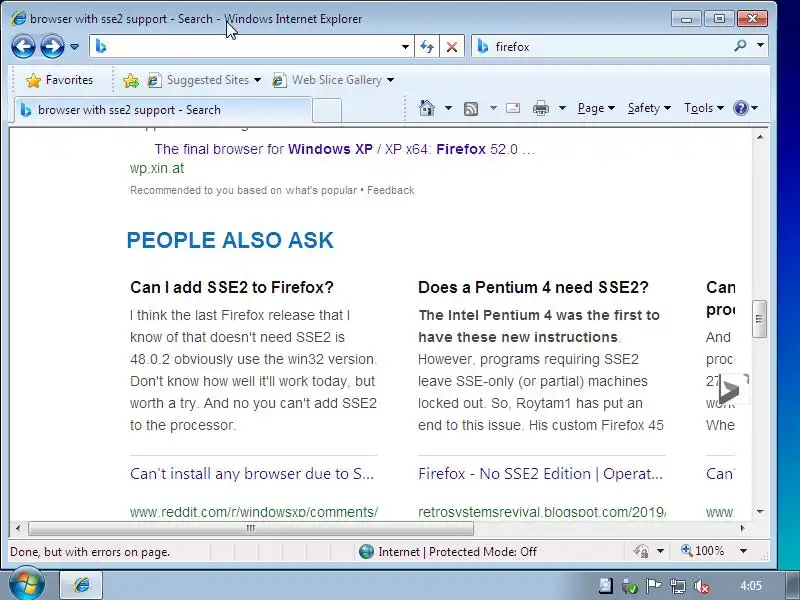
Task: Open the Page menu
Action: pyautogui.click(x=596, y=108)
